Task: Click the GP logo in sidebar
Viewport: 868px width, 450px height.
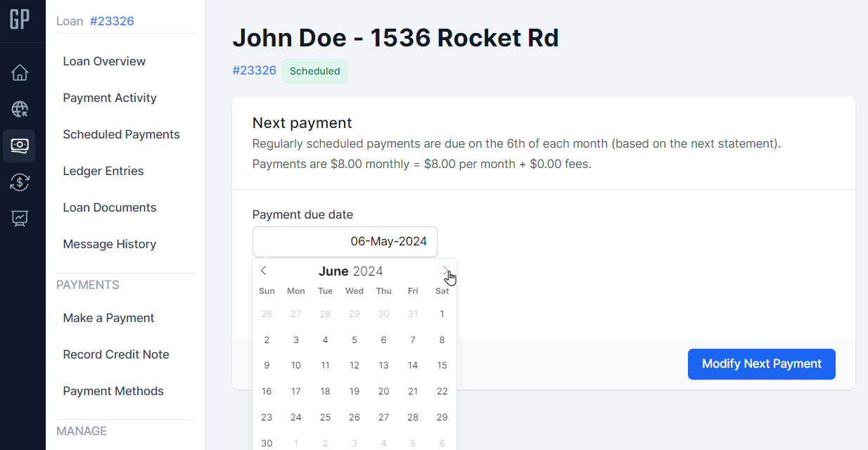Action: [20, 20]
